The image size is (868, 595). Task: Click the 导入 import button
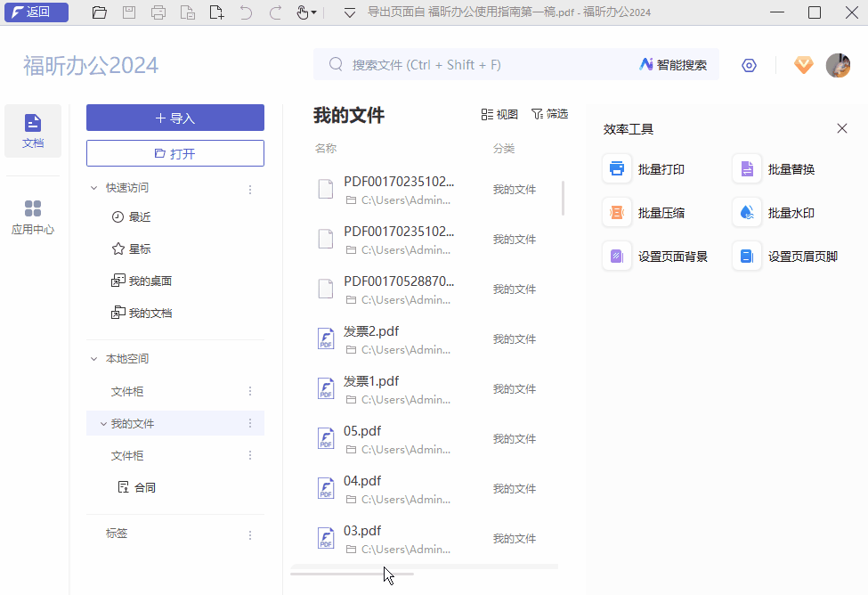coord(174,118)
